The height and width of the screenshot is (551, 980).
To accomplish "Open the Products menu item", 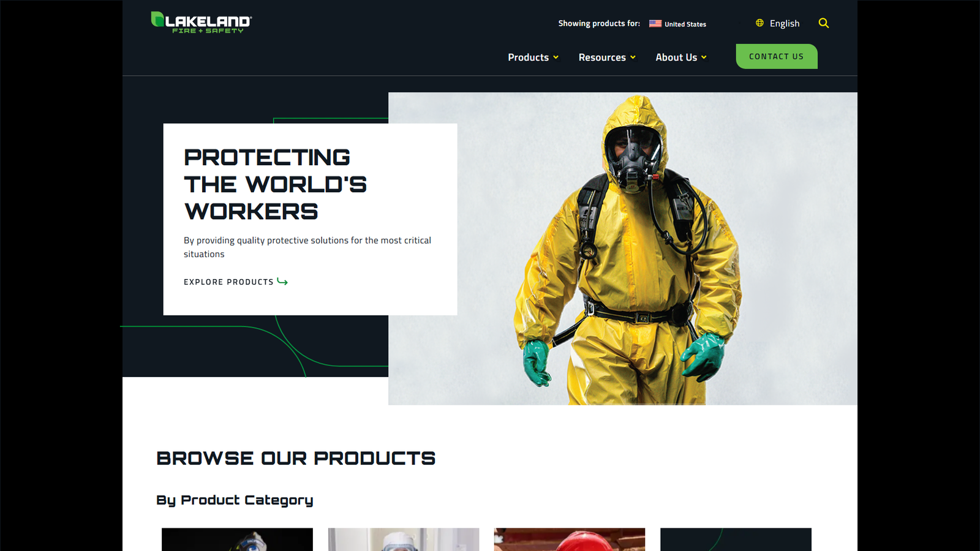I will (529, 57).
